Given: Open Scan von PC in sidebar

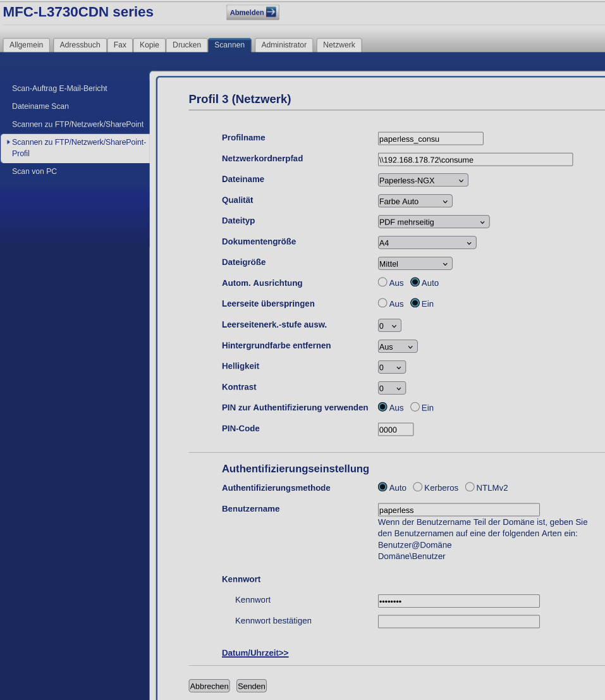Looking at the screenshot, I should pyautogui.click(x=34, y=171).
